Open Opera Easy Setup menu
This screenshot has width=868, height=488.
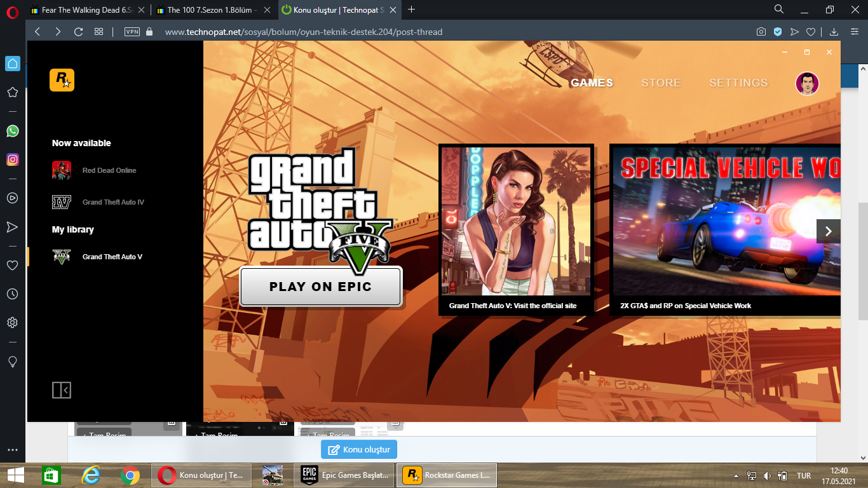[x=854, y=32]
